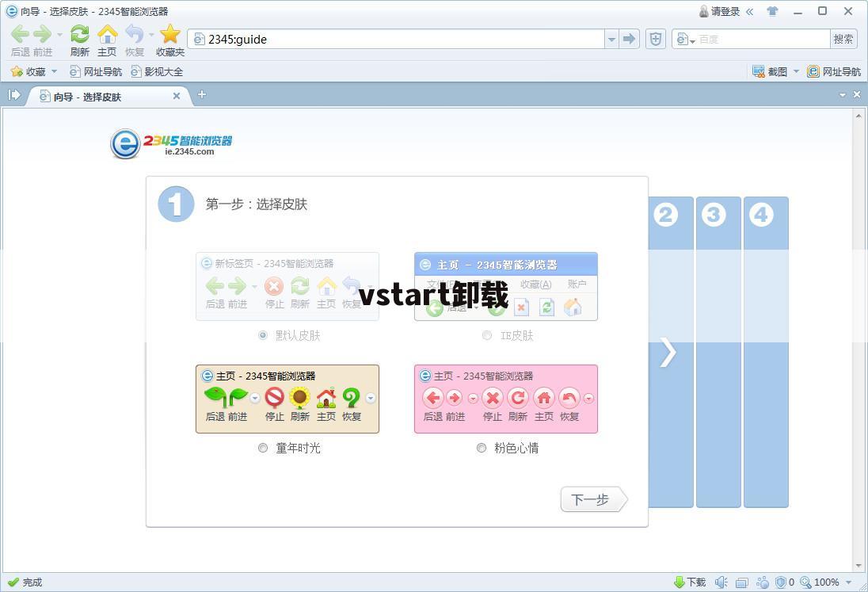Click the speaker mute icon in status bar
The width and height of the screenshot is (868, 592).
click(x=721, y=582)
